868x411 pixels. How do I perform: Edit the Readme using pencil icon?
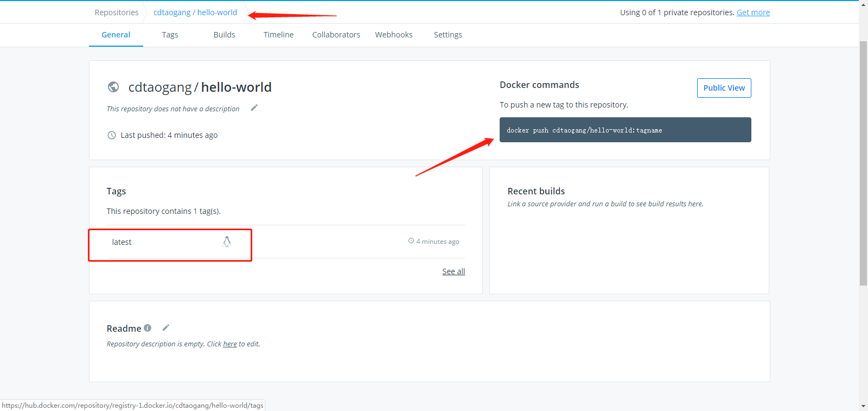click(166, 327)
